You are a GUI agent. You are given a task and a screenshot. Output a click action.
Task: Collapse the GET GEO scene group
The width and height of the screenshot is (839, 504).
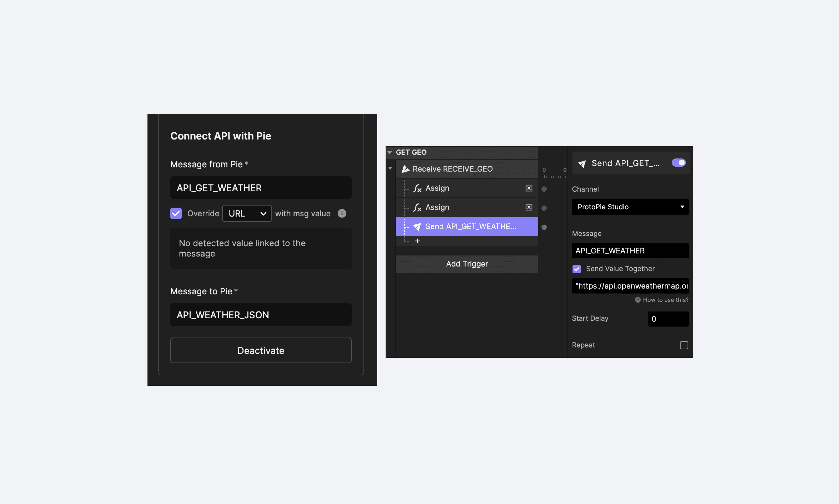(x=390, y=153)
